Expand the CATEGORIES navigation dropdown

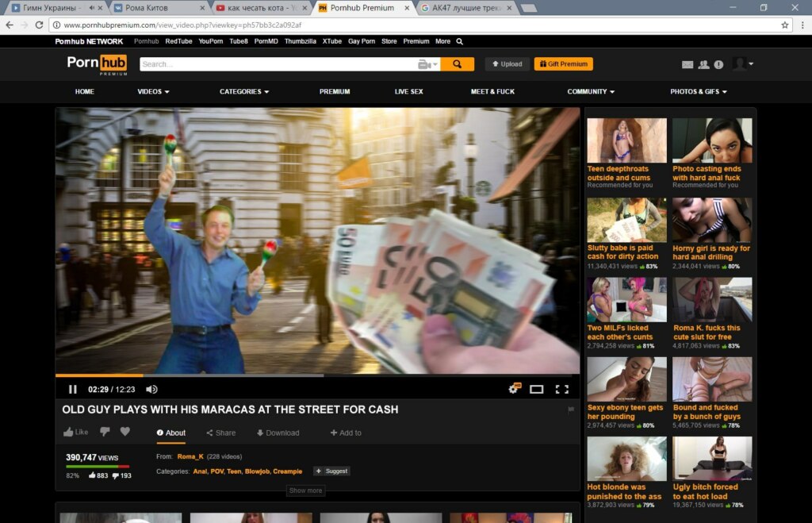click(244, 92)
